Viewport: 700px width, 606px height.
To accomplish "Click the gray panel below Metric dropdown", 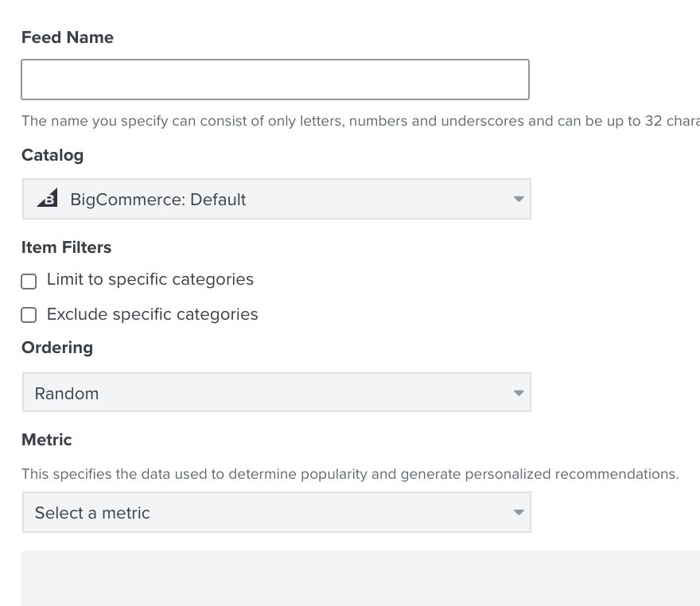I will 360,578.
